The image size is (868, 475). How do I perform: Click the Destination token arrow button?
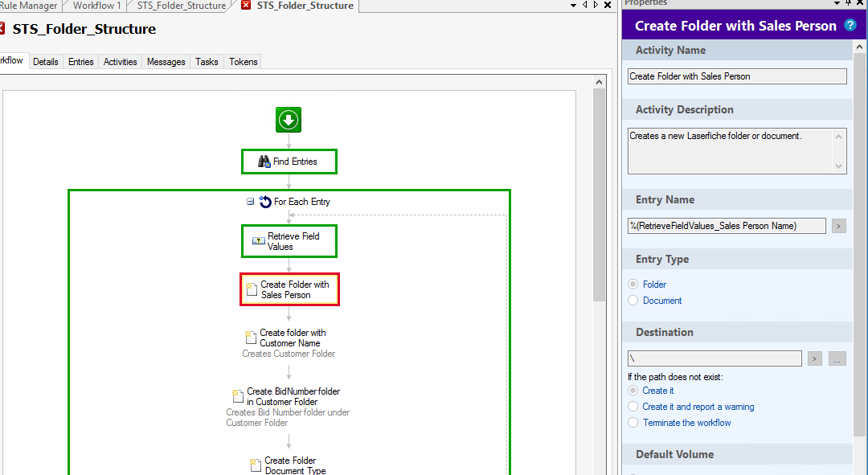coord(815,358)
